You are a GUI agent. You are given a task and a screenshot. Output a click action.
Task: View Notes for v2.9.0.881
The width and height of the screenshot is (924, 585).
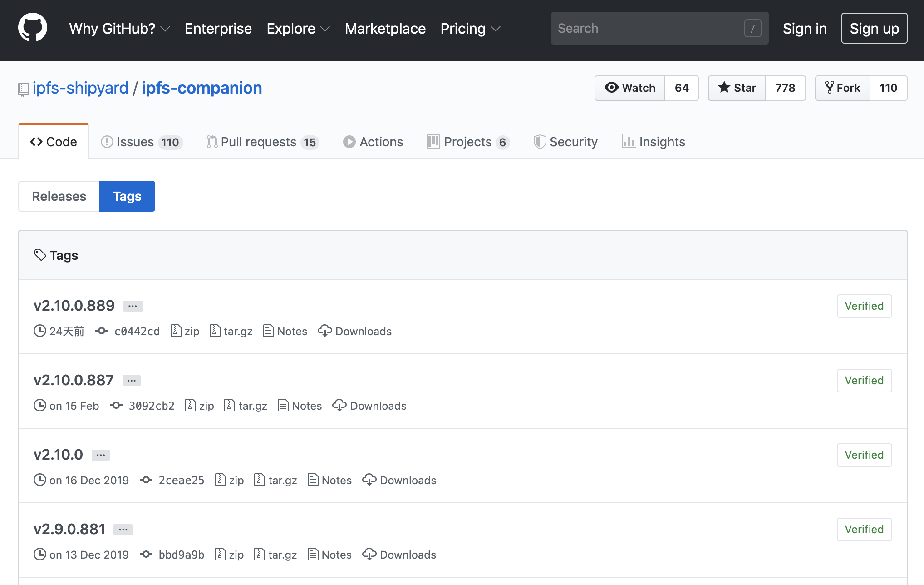(330, 555)
